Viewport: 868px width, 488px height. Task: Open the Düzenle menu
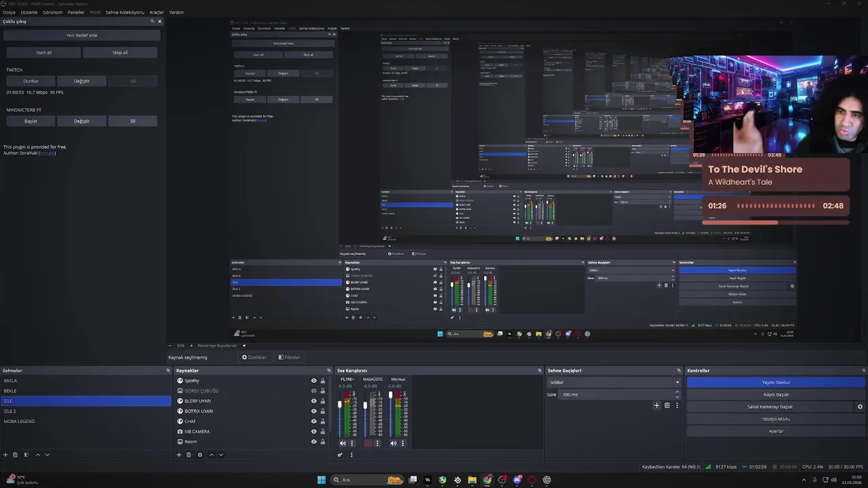(29, 12)
